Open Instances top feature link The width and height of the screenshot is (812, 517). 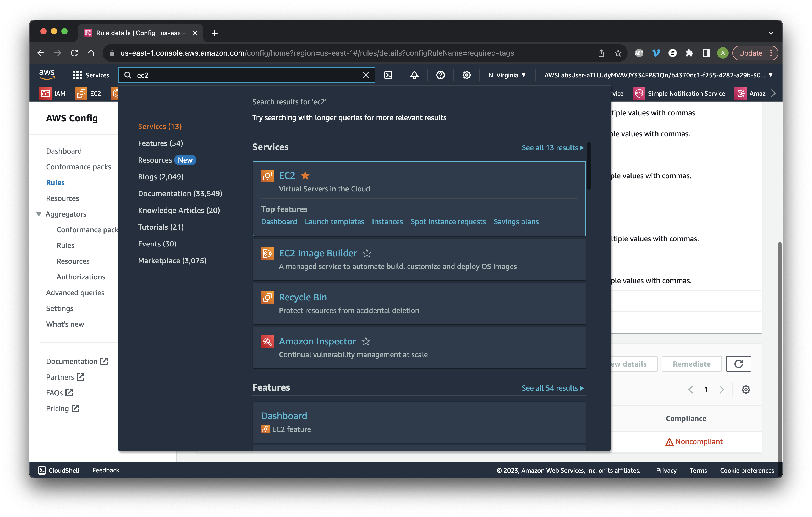[x=387, y=221]
